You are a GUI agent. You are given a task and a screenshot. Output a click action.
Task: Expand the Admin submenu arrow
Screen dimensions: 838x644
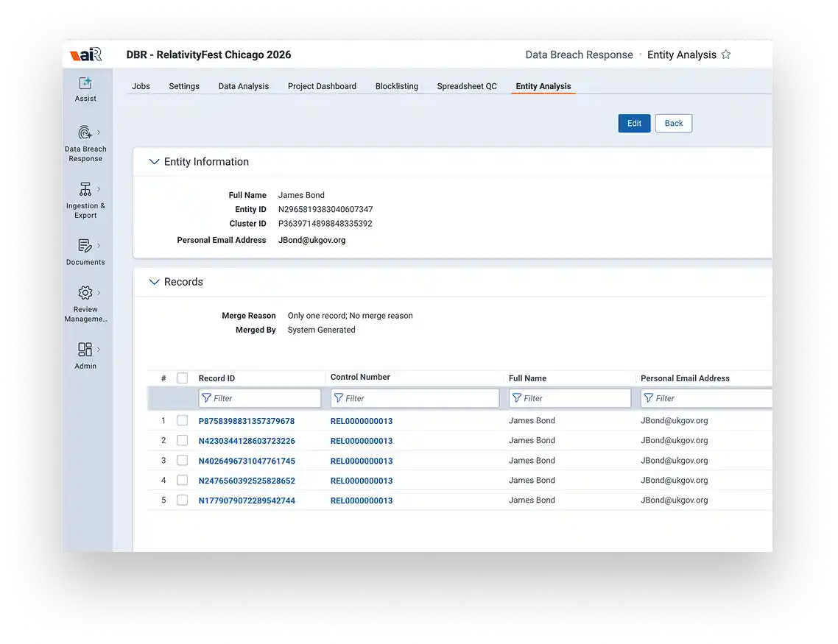click(x=99, y=350)
